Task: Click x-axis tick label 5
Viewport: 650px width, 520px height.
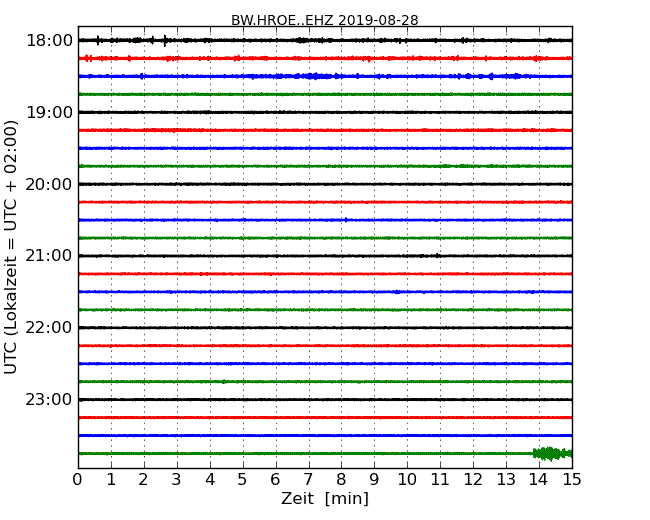Action: click(243, 480)
